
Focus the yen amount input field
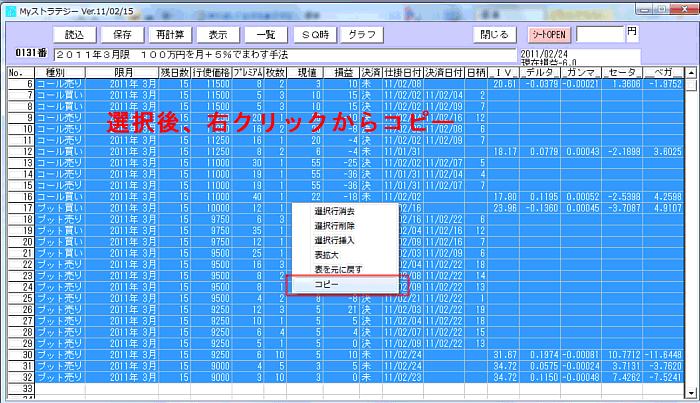[x=600, y=34]
